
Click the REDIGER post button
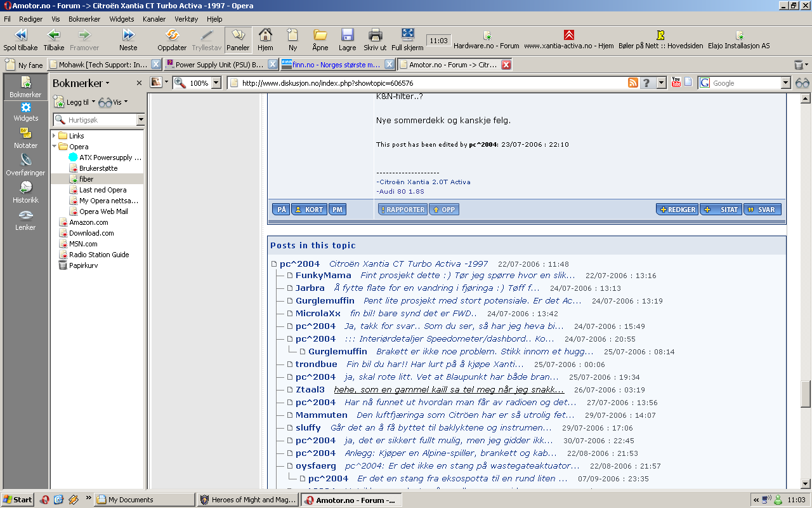[x=677, y=210]
